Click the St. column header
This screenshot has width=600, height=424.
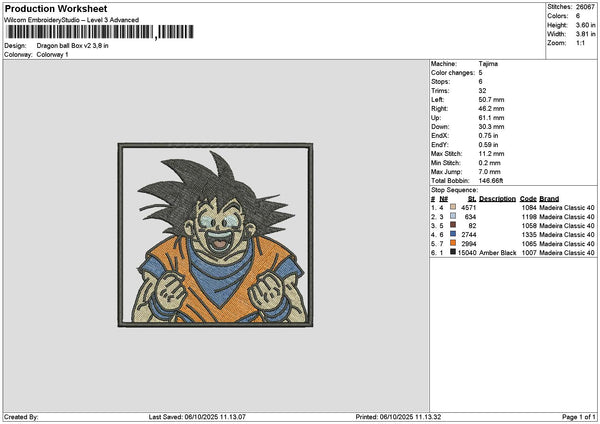[x=471, y=198]
